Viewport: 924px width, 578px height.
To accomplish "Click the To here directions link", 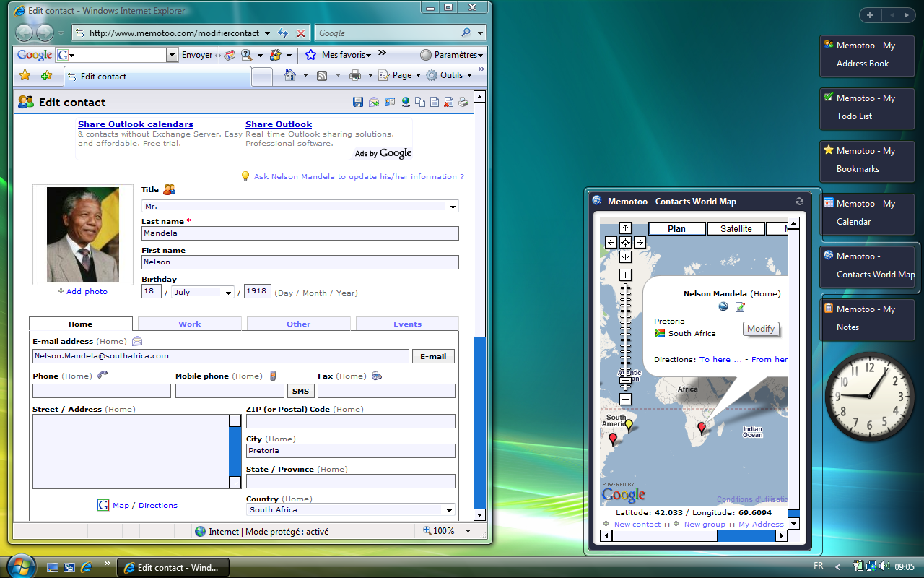I will 720,359.
